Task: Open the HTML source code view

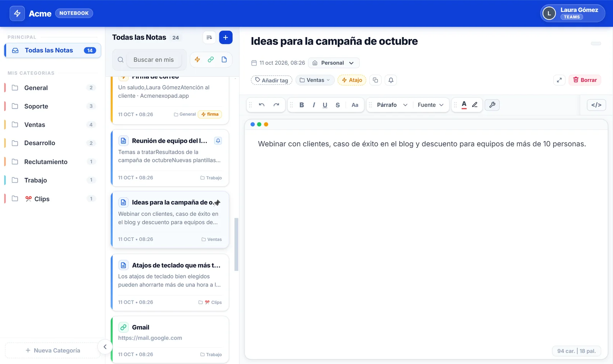Action: pyautogui.click(x=597, y=105)
